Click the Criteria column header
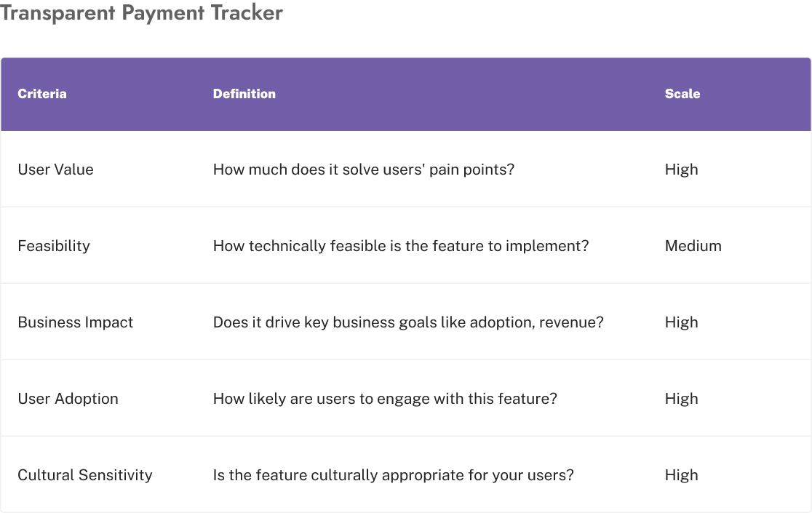The height and width of the screenshot is (513, 812). pyautogui.click(x=42, y=94)
